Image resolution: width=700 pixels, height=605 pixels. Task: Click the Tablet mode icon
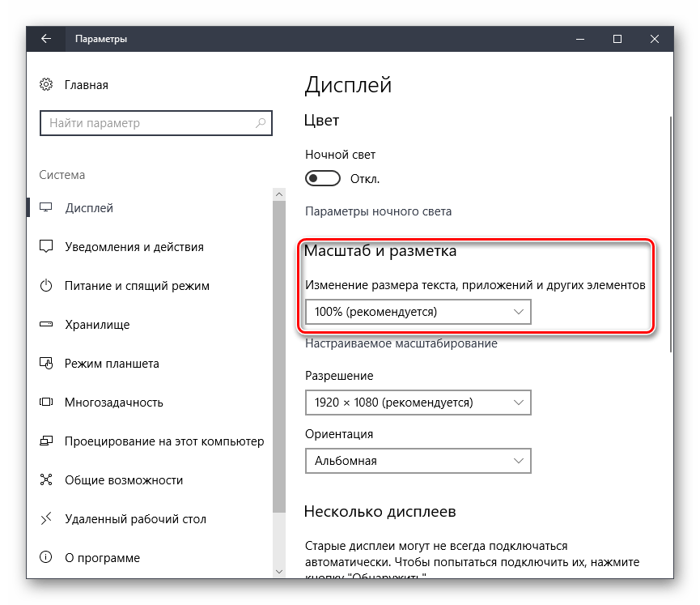[46, 364]
